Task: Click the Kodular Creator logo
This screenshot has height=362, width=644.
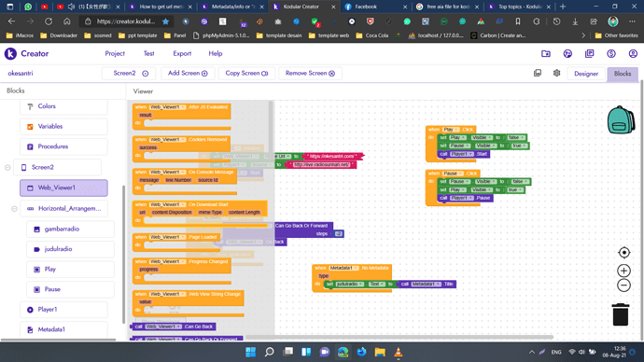Action: (27, 54)
